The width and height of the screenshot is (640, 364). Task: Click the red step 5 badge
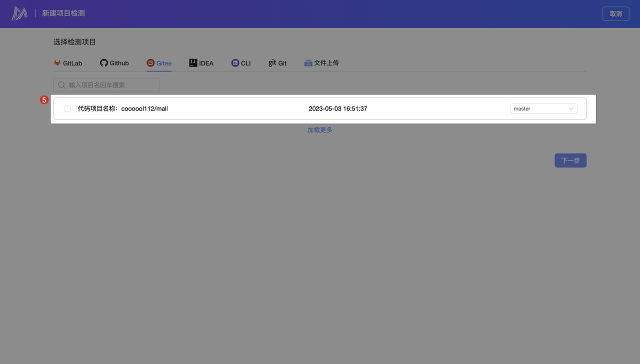tap(44, 100)
